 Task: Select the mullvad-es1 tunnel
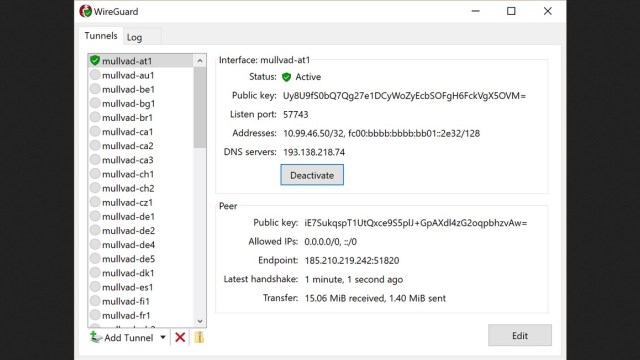(141, 287)
